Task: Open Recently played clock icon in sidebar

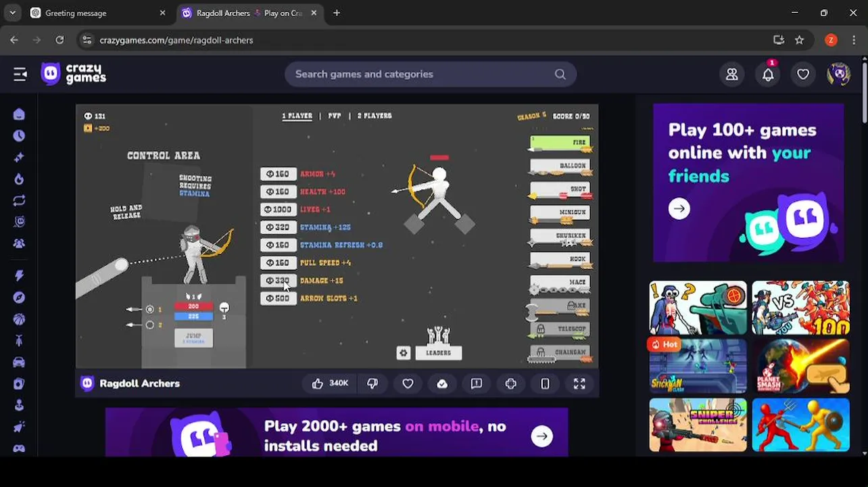Action: click(19, 136)
